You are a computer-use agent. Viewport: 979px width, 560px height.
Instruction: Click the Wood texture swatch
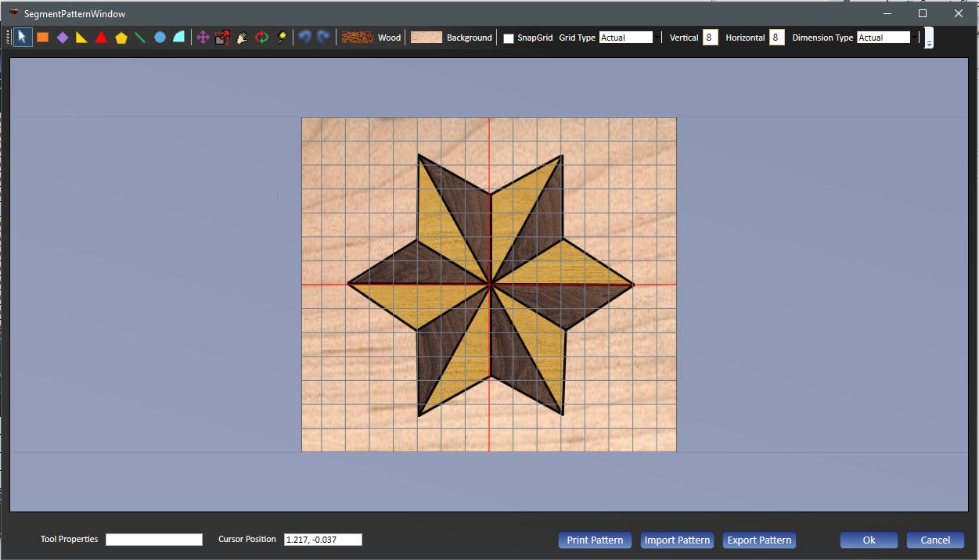[x=357, y=38]
